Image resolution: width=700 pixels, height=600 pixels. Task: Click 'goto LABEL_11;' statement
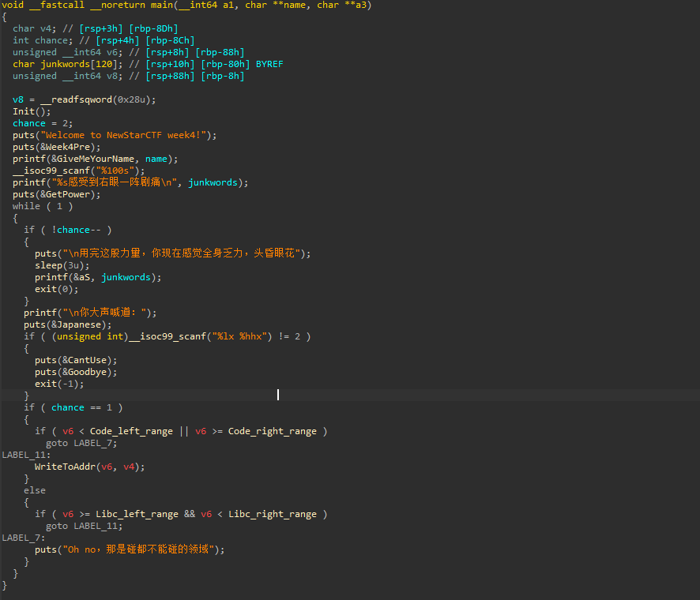85,526
